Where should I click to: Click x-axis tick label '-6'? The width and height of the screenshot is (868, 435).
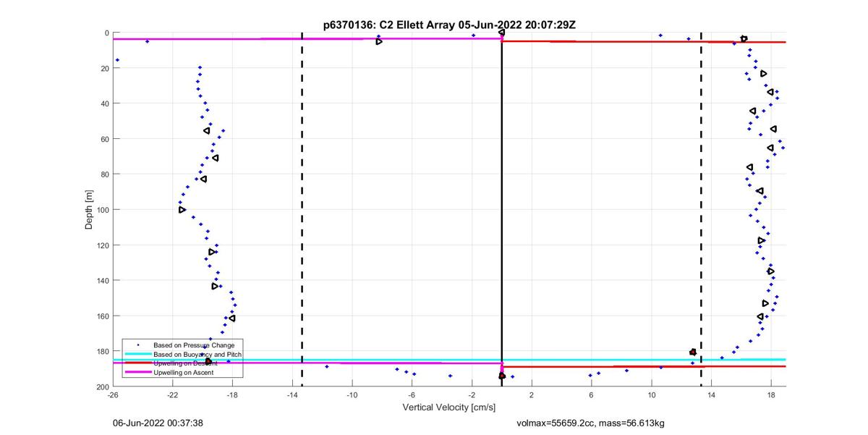pos(412,395)
